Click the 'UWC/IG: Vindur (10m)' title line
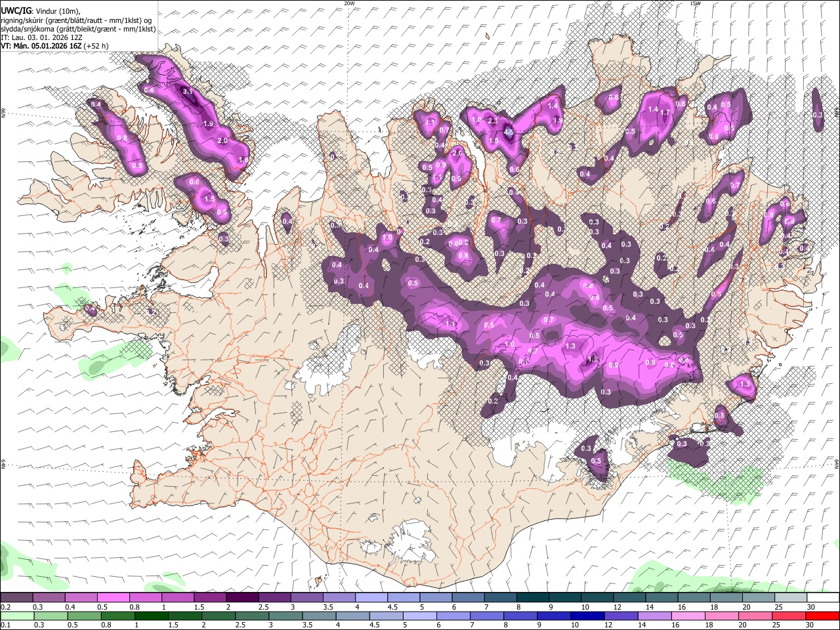 click(40, 11)
